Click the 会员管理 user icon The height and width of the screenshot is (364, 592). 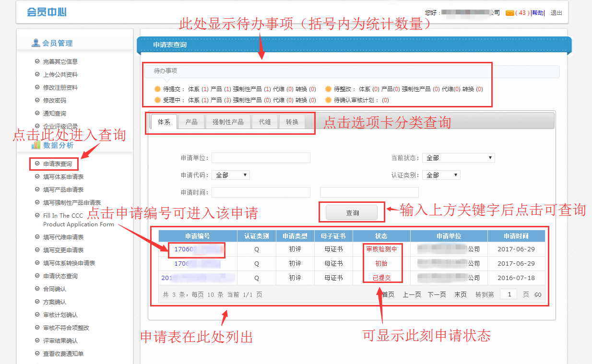tap(36, 43)
